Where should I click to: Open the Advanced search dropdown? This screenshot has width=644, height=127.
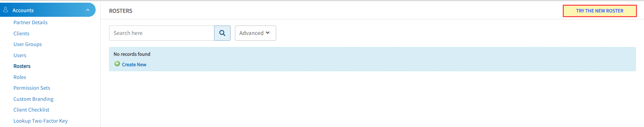[255, 33]
